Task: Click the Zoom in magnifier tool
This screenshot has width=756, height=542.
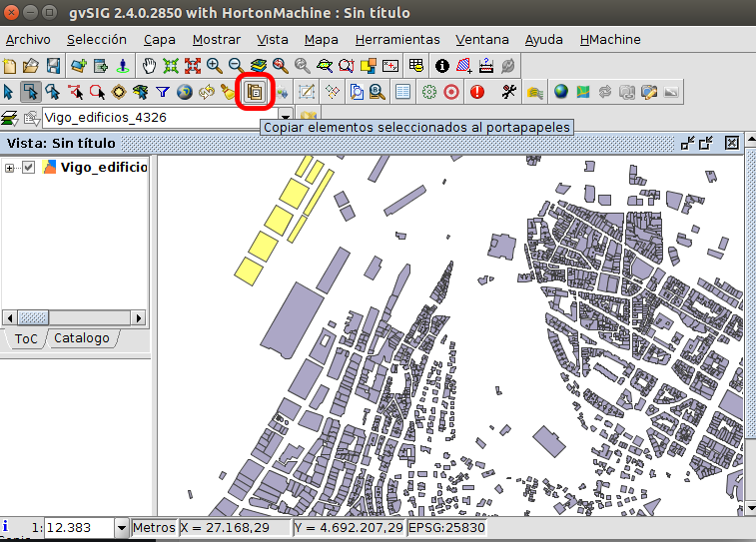Action: (215, 67)
